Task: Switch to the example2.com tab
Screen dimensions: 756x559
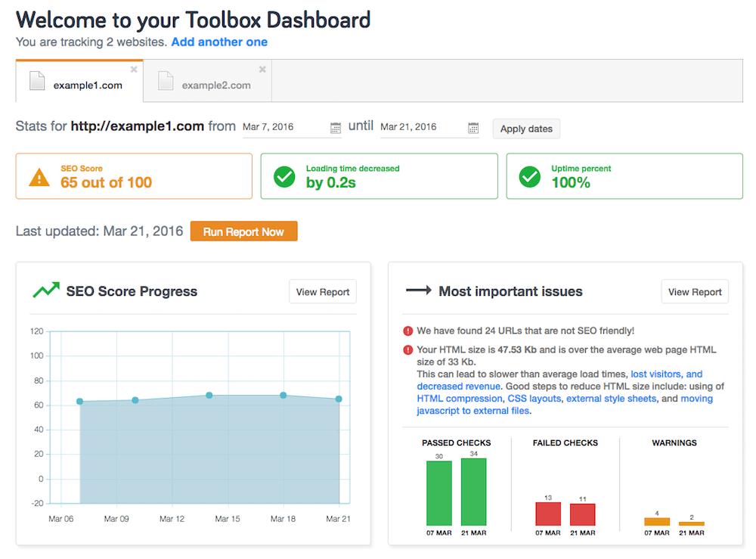Action: [218, 85]
